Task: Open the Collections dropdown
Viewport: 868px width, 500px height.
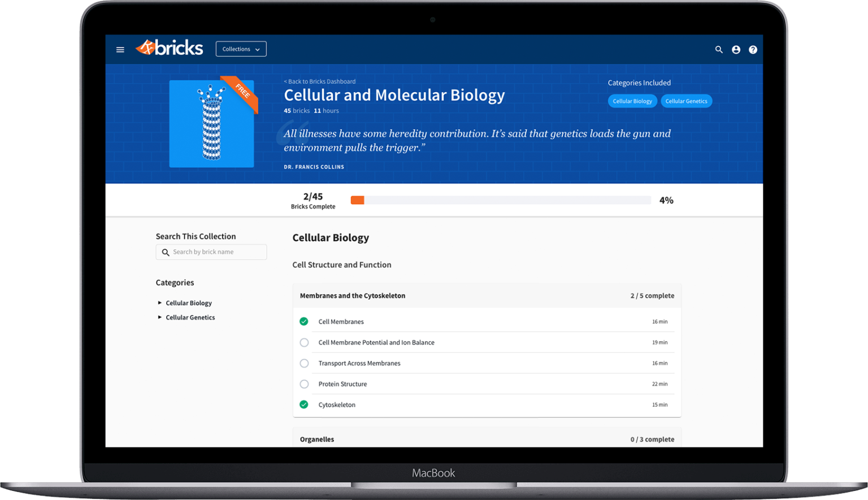Action: click(x=240, y=49)
